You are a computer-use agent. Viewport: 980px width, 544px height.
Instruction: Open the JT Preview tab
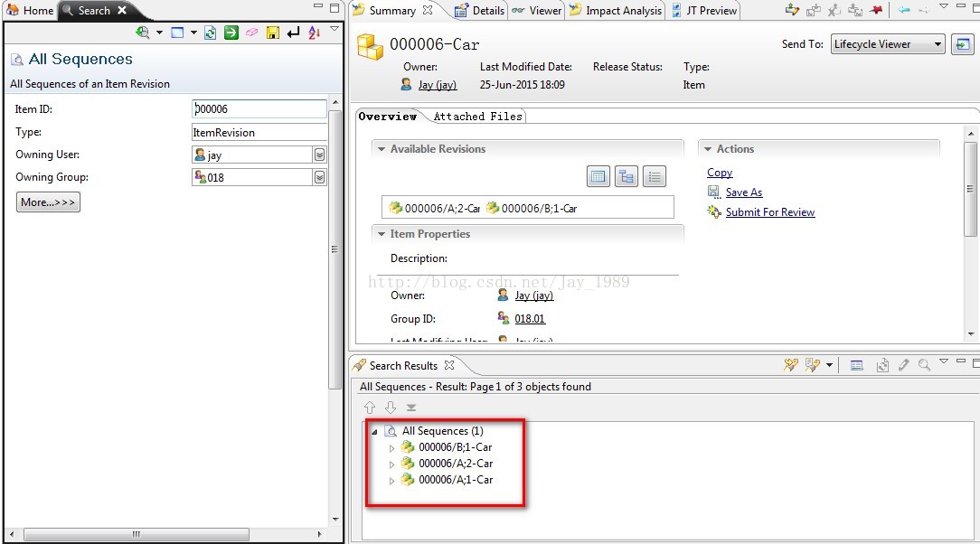click(x=704, y=11)
